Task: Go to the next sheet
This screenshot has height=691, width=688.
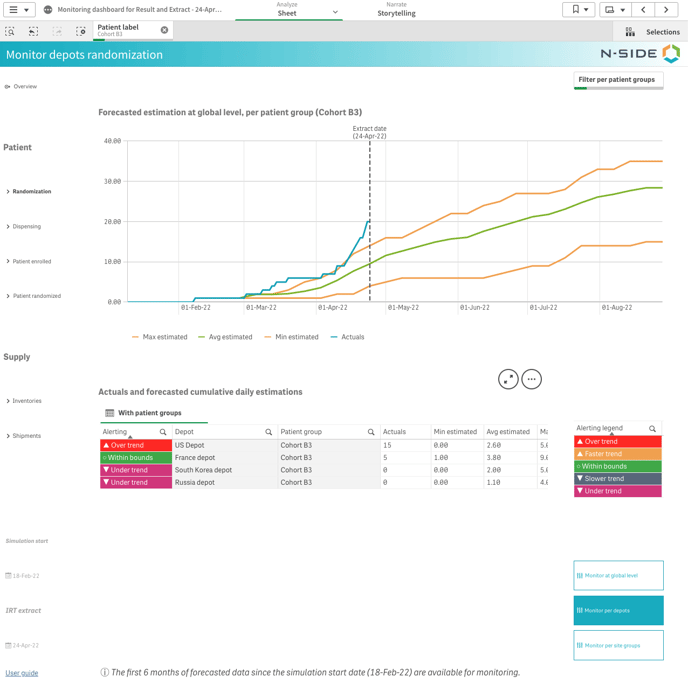Action: 666,10
